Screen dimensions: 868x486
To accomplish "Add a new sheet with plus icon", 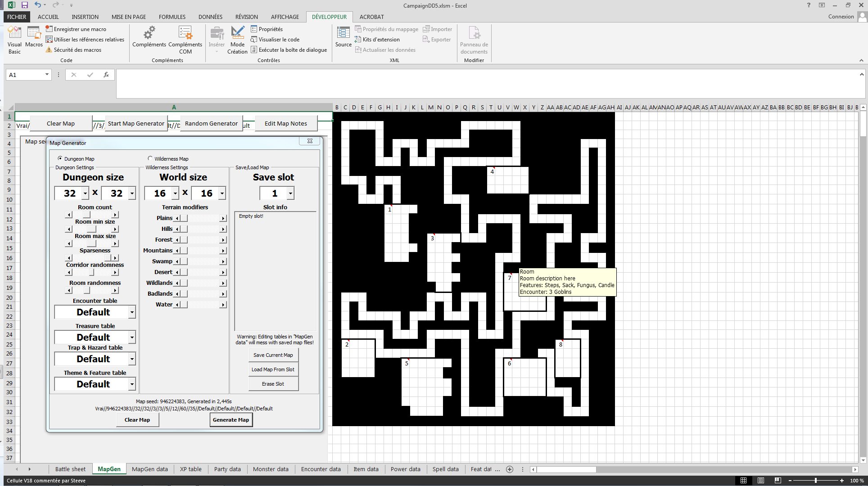I will click(510, 469).
